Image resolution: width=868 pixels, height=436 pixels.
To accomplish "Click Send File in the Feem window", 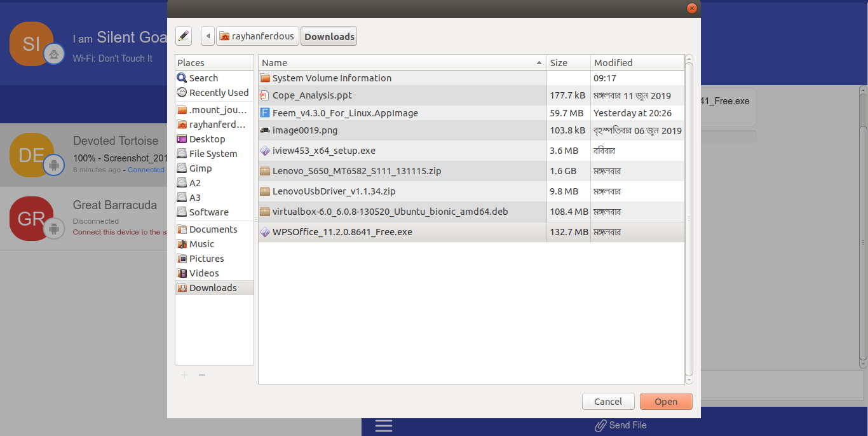I will click(x=621, y=425).
